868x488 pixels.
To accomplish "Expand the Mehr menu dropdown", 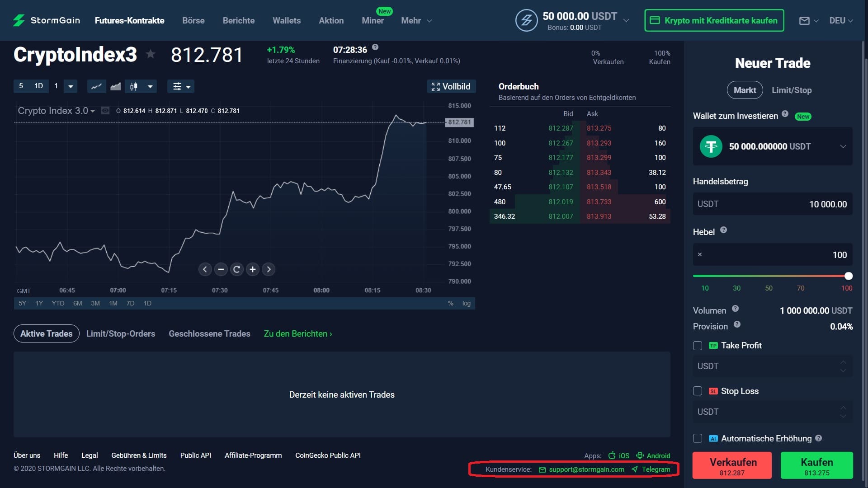I will click(416, 21).
